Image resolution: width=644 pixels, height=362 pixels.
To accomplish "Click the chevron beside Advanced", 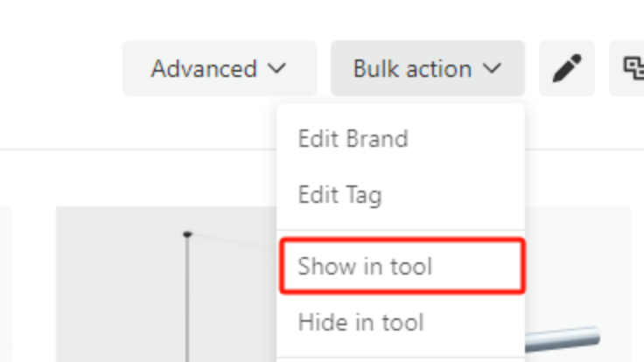I will [276, 68].
